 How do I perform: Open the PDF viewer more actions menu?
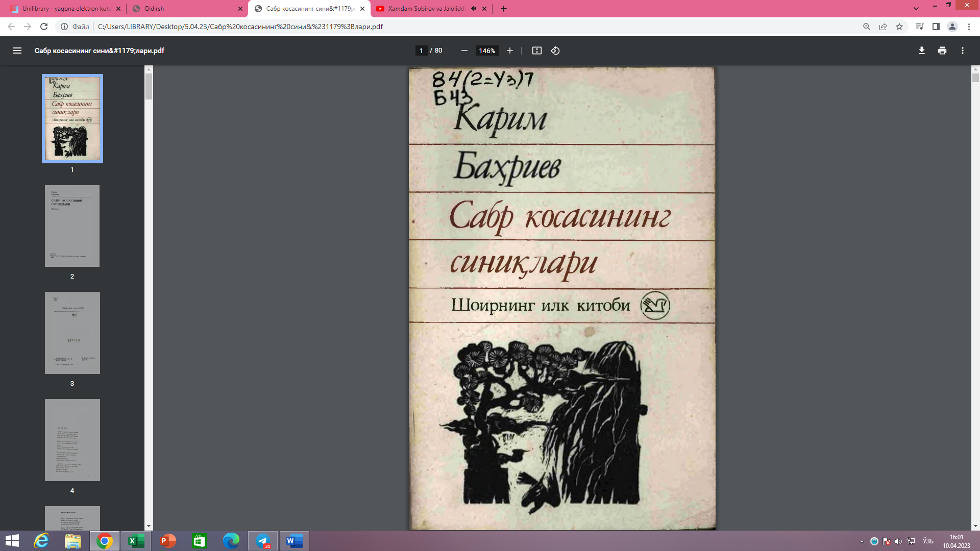click(x=963, y=51)
